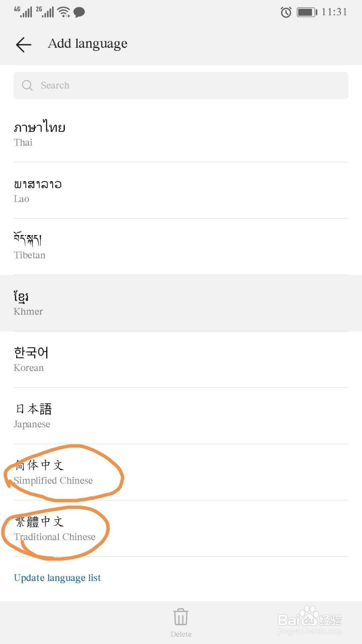Select the Lao language entry
The height and width of the screenshot is (644, 362).
point(181,190)
